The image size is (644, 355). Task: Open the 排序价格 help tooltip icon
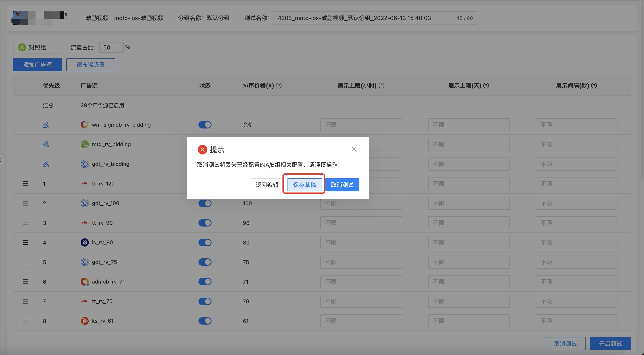(x=279, y=86)
